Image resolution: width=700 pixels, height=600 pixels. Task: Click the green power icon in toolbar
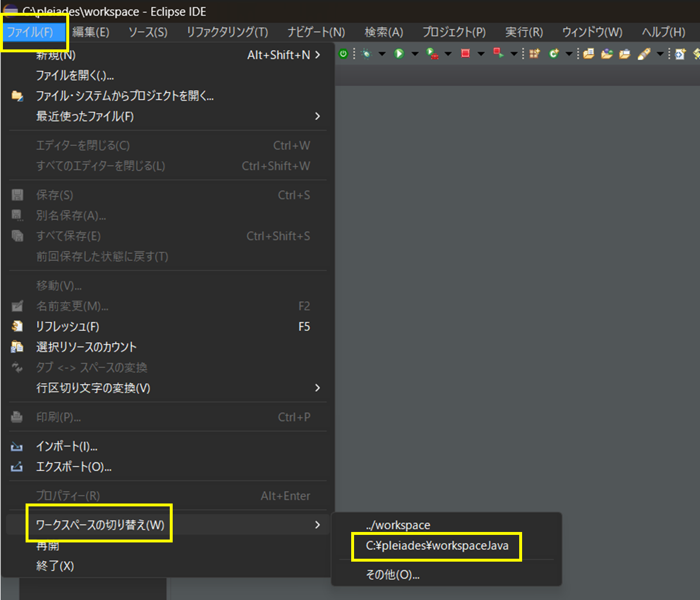pos(344,53)
